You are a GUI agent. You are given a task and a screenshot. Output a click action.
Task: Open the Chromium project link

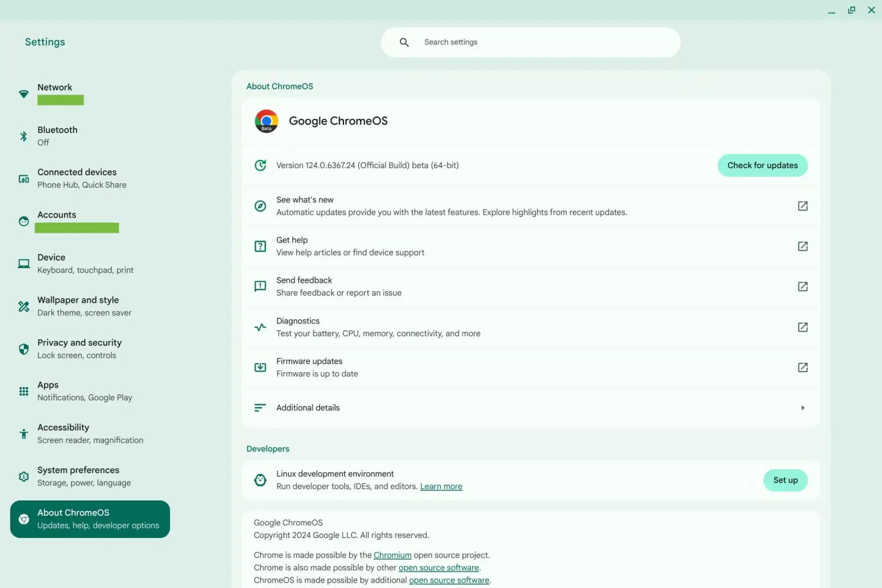(x=392, y=555)
